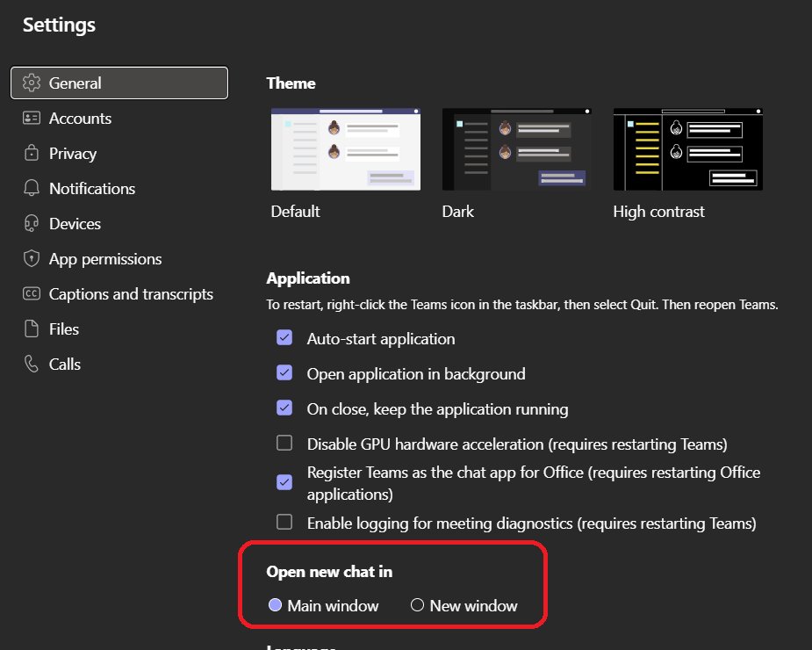Click the Files document icon
The image size is (812, 650).
point(32,329)
